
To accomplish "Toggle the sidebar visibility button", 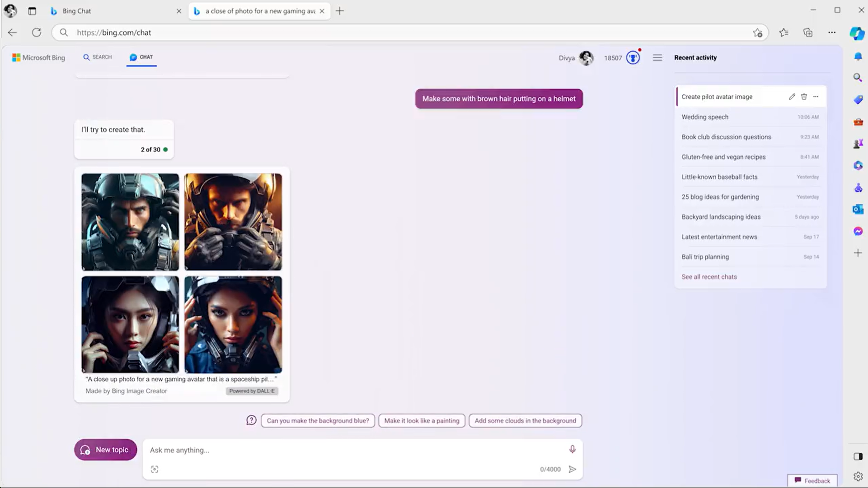I will (x=858, y=456).
